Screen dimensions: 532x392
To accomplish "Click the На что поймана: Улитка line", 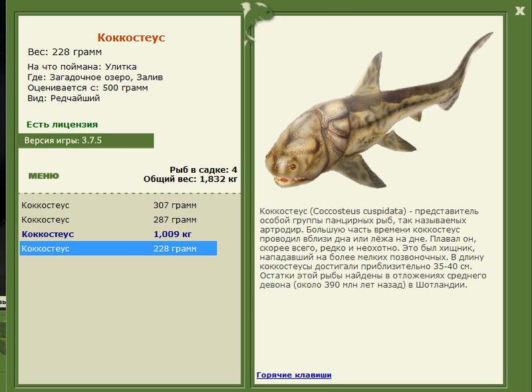I will coord(82,67).
